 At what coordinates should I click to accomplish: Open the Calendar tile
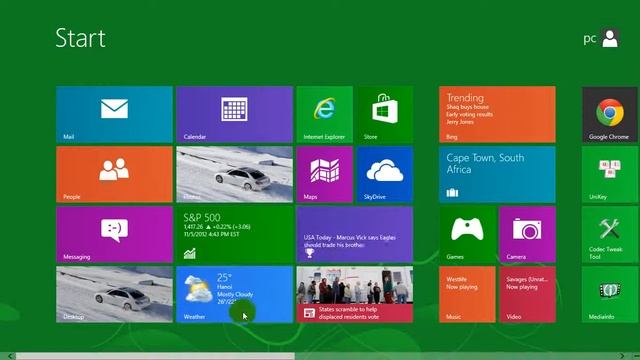click(235, 114)
